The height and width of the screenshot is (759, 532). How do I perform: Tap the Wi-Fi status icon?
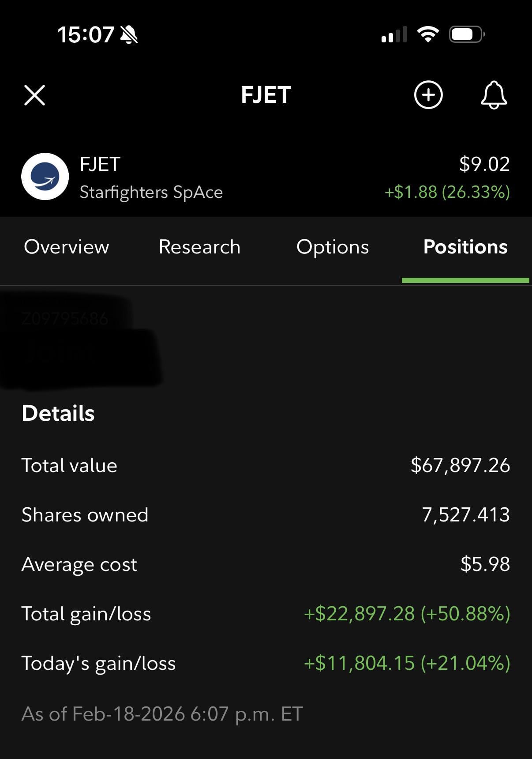coord(427,34)
